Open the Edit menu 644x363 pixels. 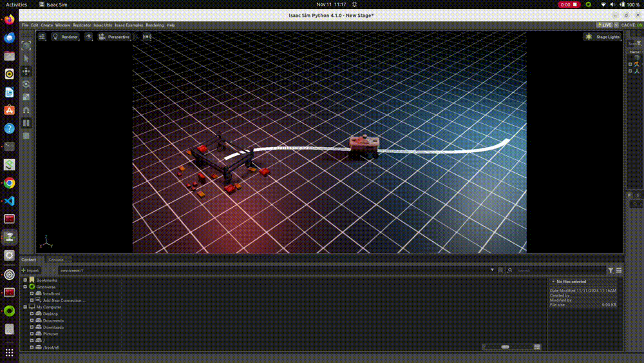[35, 25]
